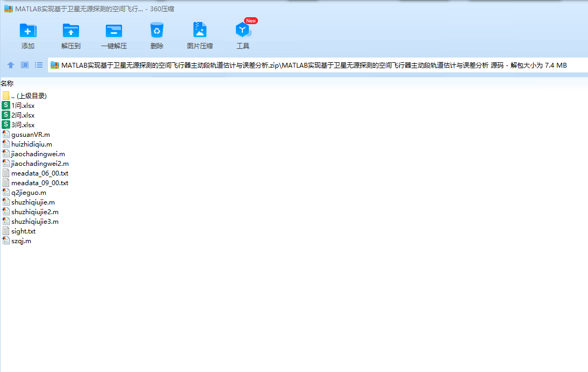Image resolution: width=588 pixels, height=372 pixels.
Task: Click the MATLAB file icon of q2jieguo.m
Action: (x=5, y=192)
